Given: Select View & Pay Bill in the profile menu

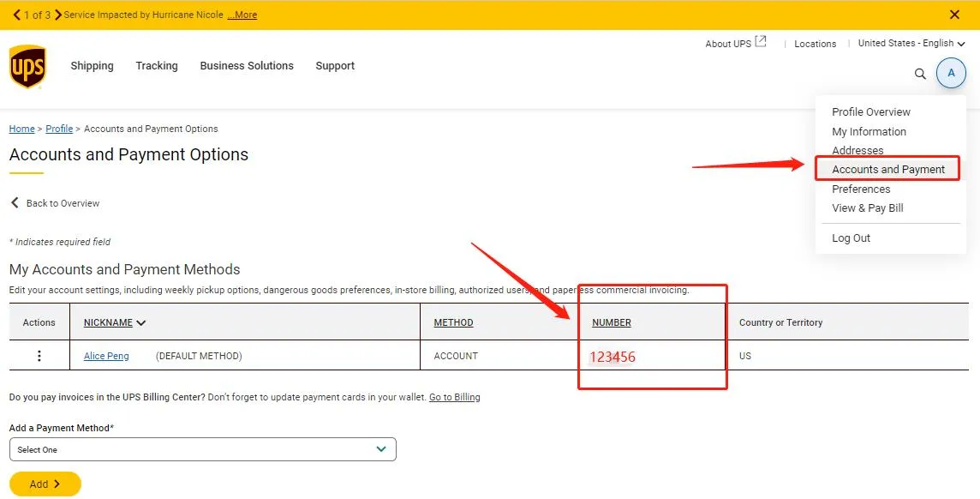Looking at the screenshot, I should click(868, 207).
